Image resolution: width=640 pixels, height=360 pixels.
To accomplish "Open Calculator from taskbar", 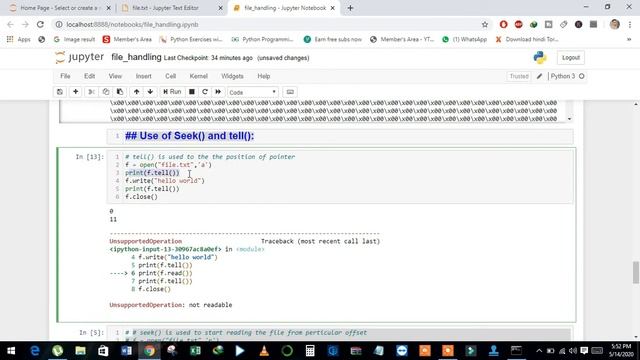I will (310, 351).
